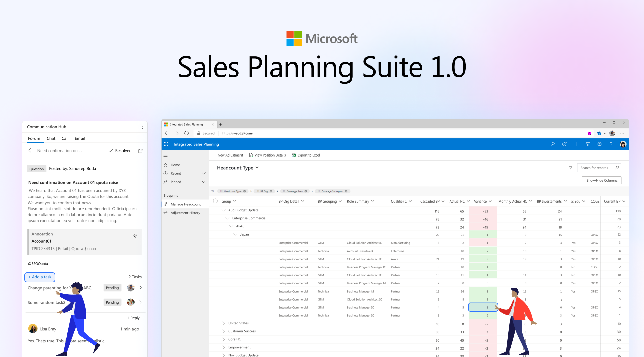Collapse the APAC tree row
The width and height of the screenshot is (644, 357).
[231, 226]
